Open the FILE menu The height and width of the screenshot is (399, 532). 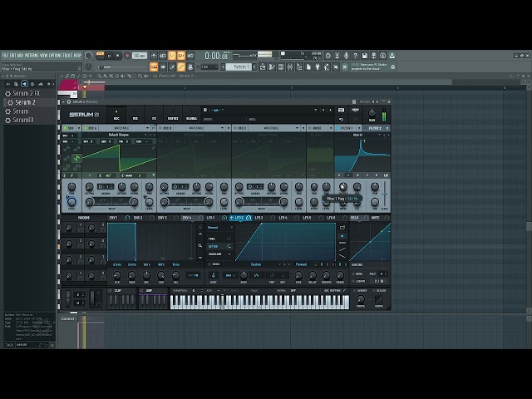(x=6, y=56)
